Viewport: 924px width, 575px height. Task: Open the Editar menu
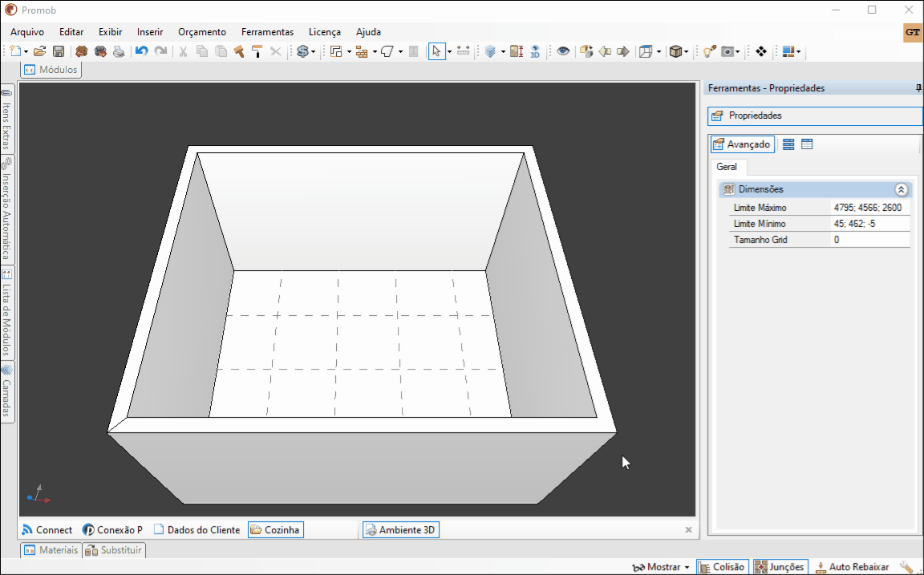(x=71, y=32)
